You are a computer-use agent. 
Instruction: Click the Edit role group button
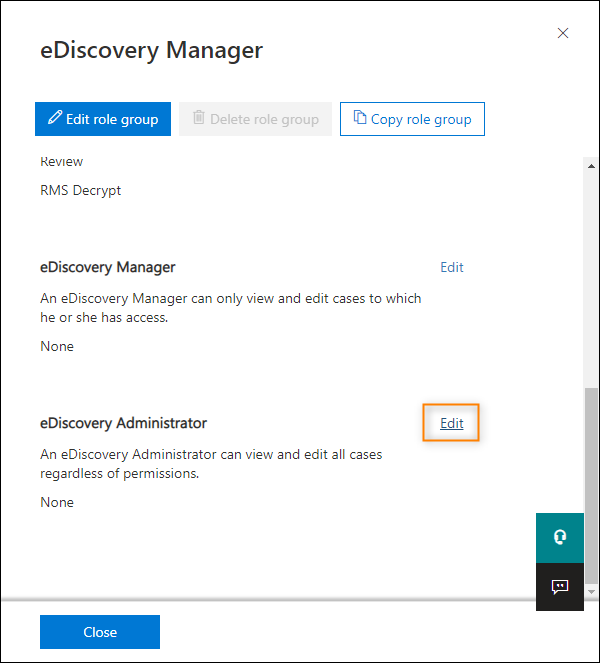tap(103, 119)
